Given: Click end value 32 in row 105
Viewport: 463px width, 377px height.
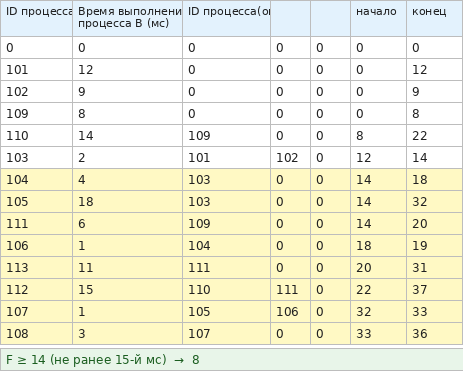Looking at the screenshot, I should pos(435,202).
